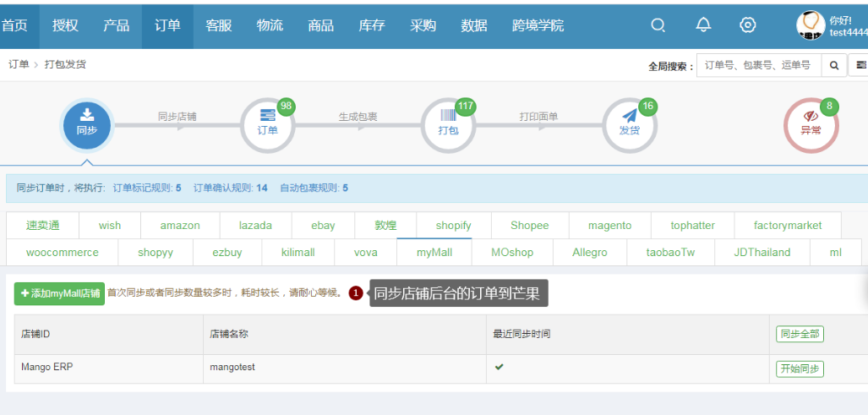
Task: Switch to the vova platform tab
Action: (x=365, y=253)
